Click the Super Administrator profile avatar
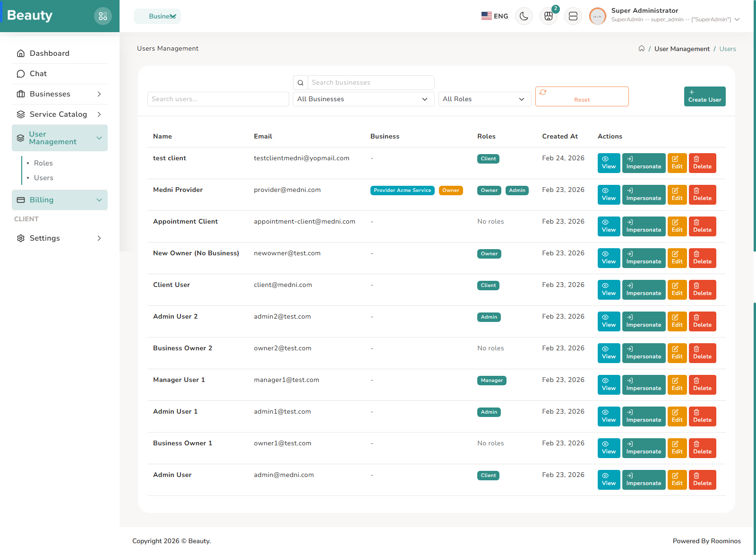Screen dimensions: 756x555 pyautogui.click(x=597, y=16)
